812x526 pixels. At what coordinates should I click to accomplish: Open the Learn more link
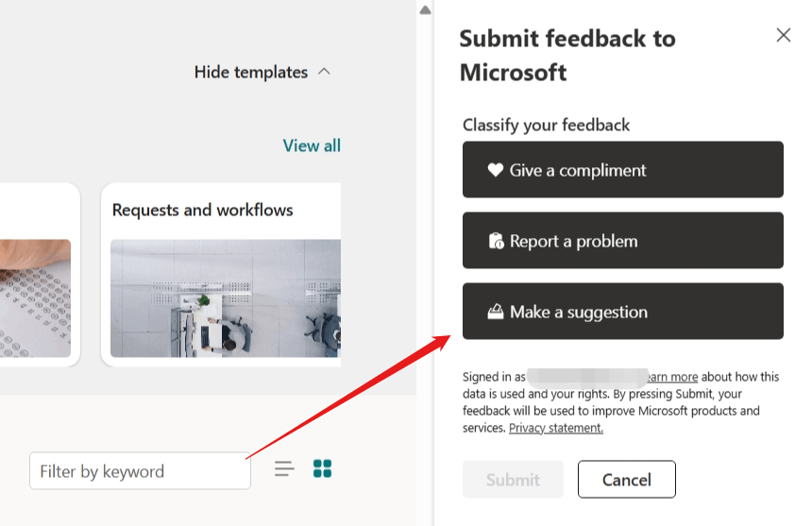pos(672,377)
